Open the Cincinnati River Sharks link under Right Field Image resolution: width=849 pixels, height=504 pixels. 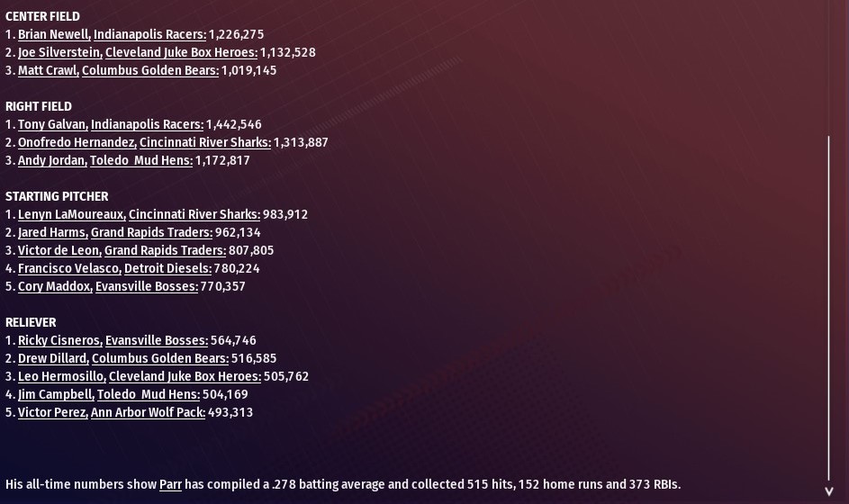coord(204,142)
